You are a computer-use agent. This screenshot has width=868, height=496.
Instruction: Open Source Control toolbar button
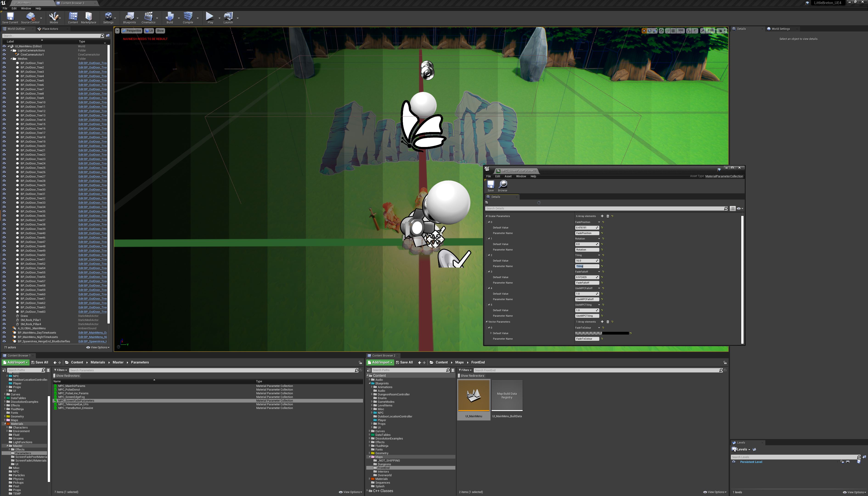[30, 18]
